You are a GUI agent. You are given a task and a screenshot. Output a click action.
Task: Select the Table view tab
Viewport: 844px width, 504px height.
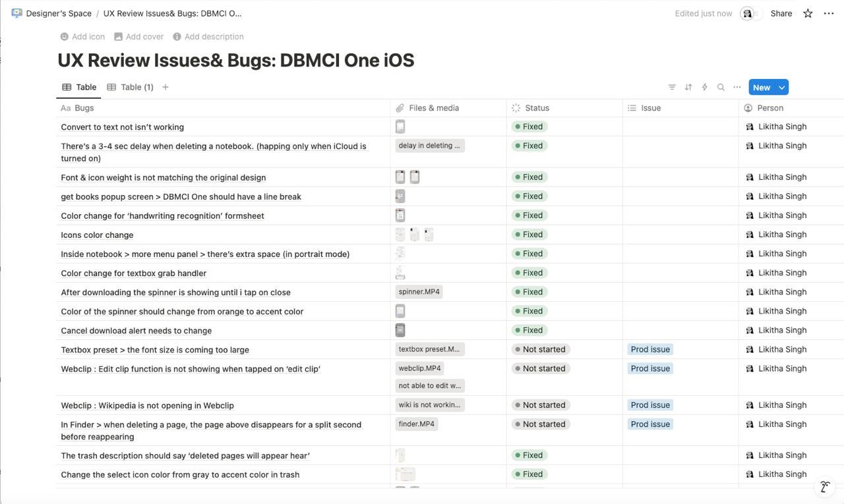[x=79, y=87]
